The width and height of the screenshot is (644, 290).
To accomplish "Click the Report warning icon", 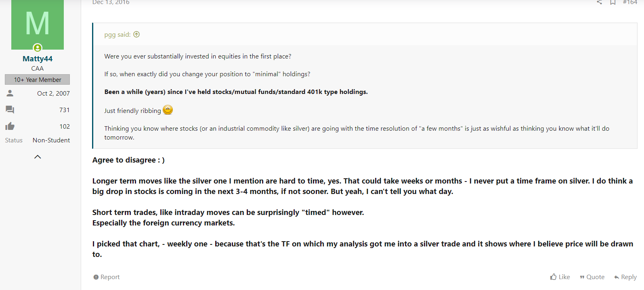I will point(96,277).
